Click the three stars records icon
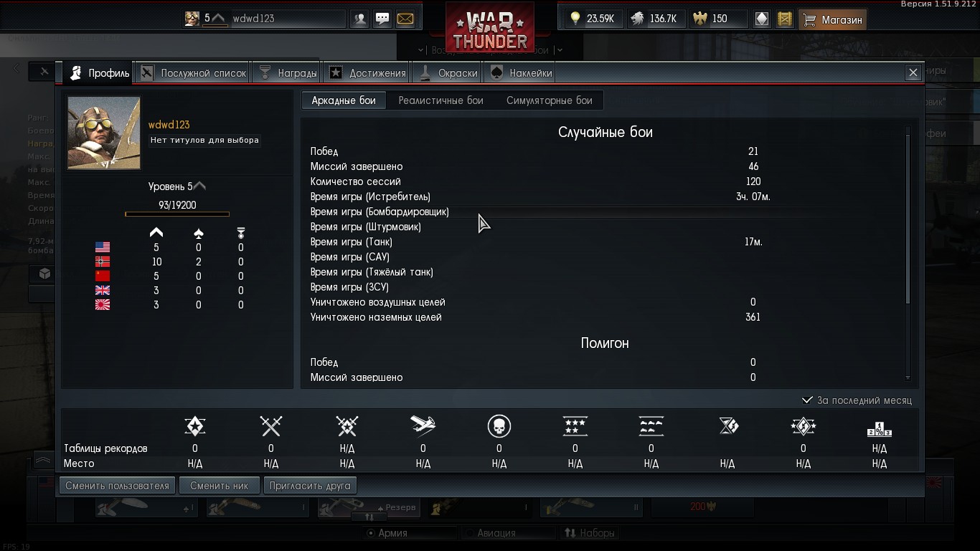The height and width of the screenshot is (551, 980). point(575,426)
